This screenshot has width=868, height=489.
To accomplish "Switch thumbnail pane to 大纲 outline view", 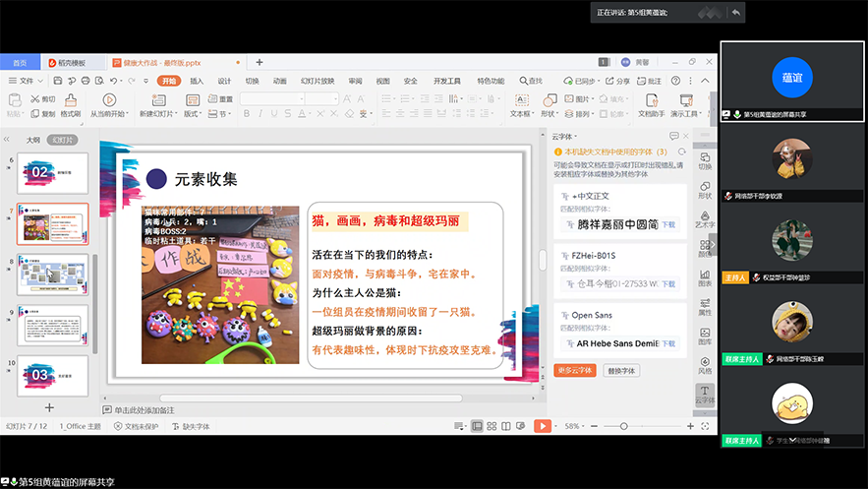I will coord(33,140).
